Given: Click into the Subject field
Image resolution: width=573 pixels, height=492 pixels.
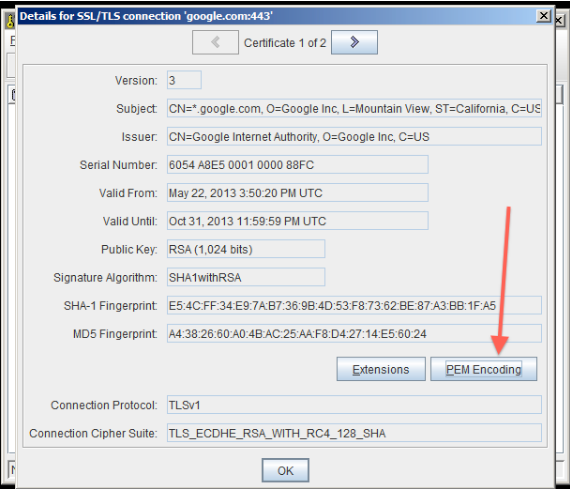Looking at the screenshot, I should tap(354, 108).
